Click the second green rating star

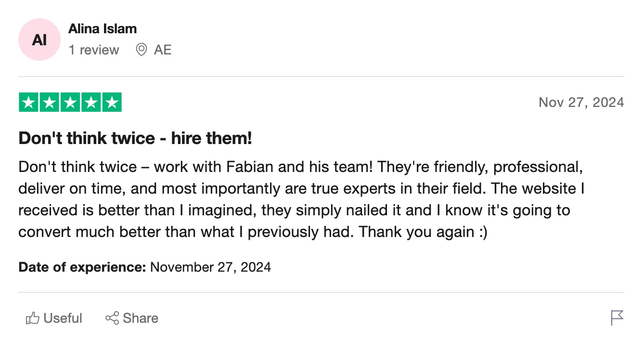(49, 102)
